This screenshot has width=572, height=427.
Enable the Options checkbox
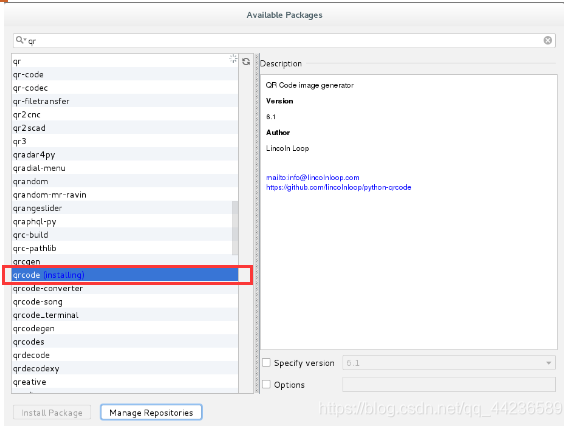[267, 384]
